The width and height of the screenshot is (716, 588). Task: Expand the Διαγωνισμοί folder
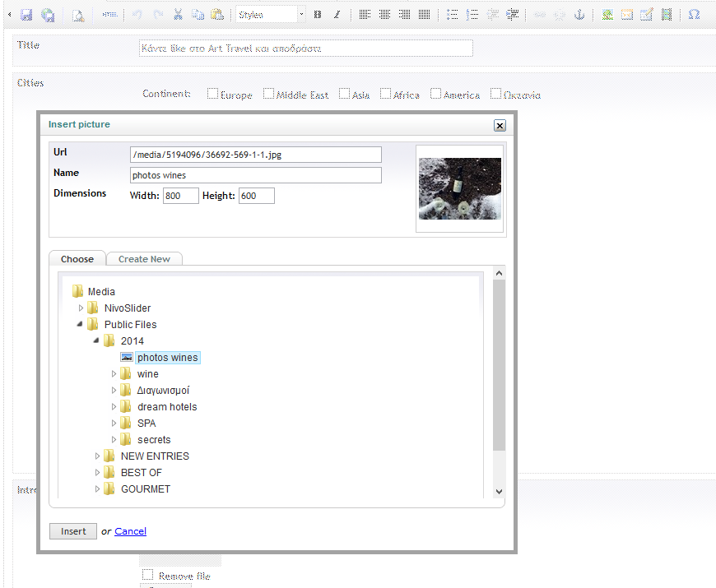tap(114, 391)
